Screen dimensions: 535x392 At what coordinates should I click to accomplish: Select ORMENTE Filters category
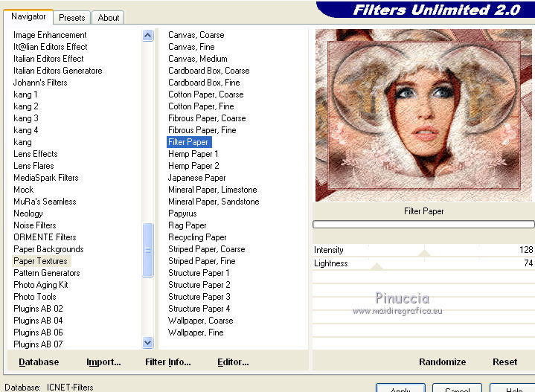[x=45, y=237]
